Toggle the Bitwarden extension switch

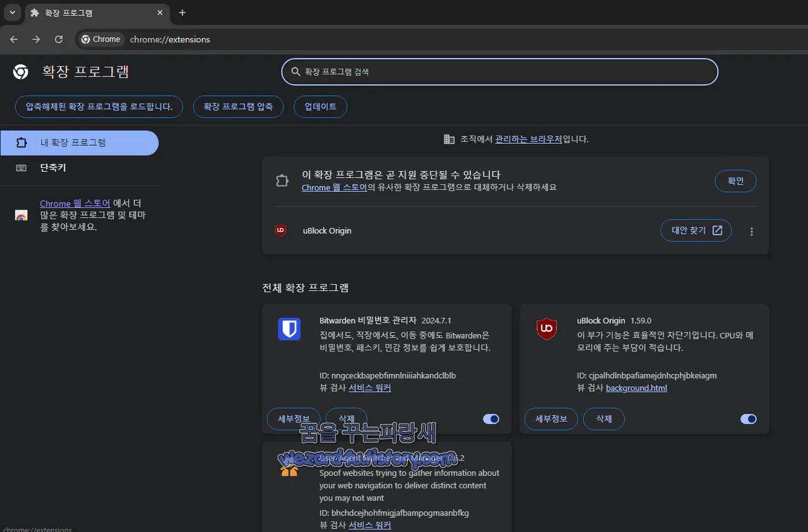point(491,419)
